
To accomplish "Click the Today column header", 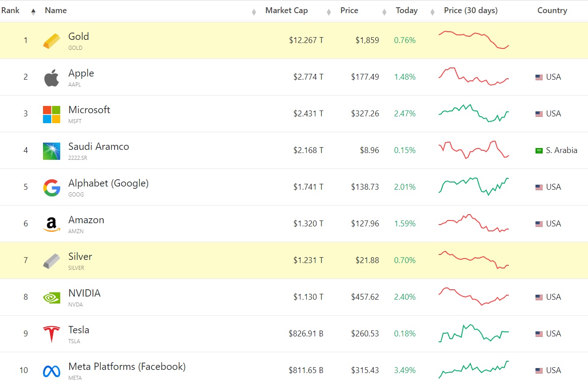I will pos(407,10).
